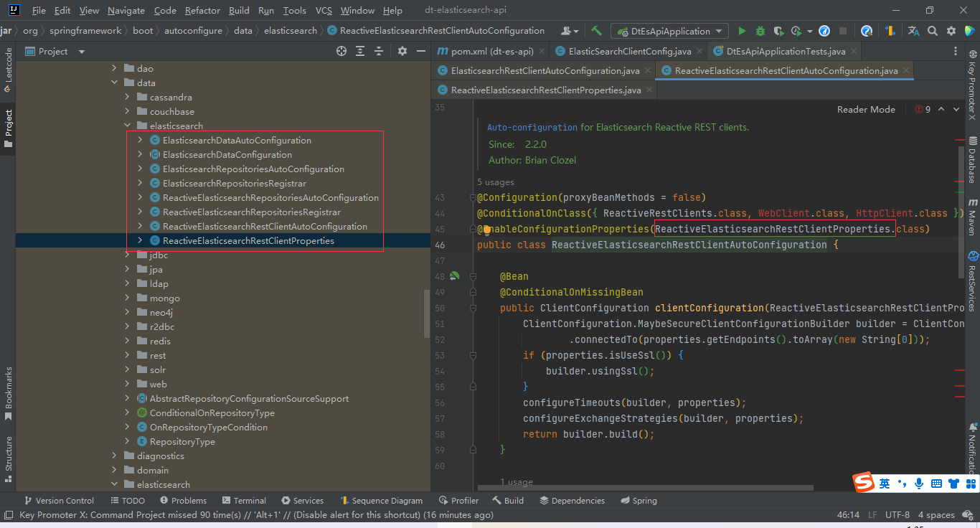980x528 pixels.
Task: Open the Terminal tool window
Action: point(244,500)
